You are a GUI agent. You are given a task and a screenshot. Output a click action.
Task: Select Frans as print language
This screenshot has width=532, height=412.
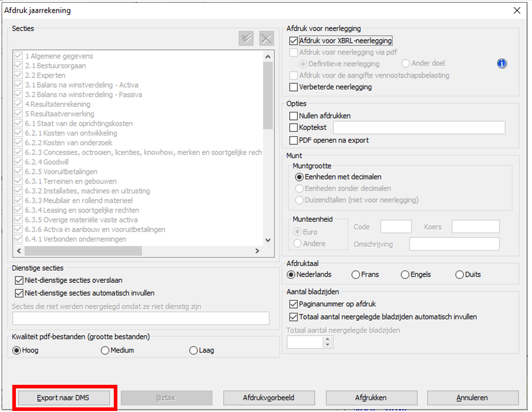pyautogui.click(x=356, y=274)
